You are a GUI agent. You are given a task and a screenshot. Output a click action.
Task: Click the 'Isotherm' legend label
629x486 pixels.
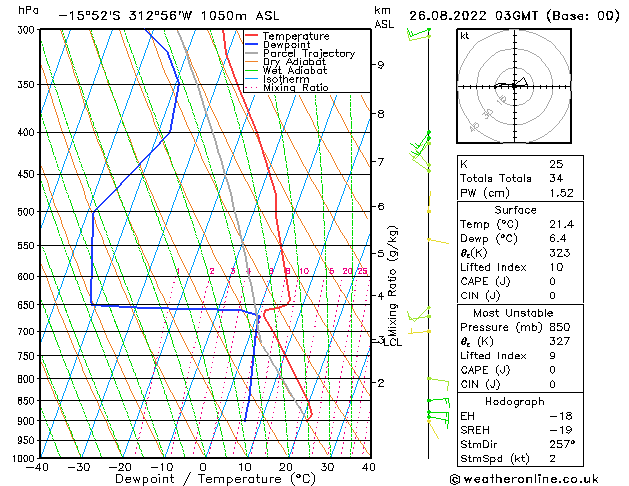coord(286,79)
